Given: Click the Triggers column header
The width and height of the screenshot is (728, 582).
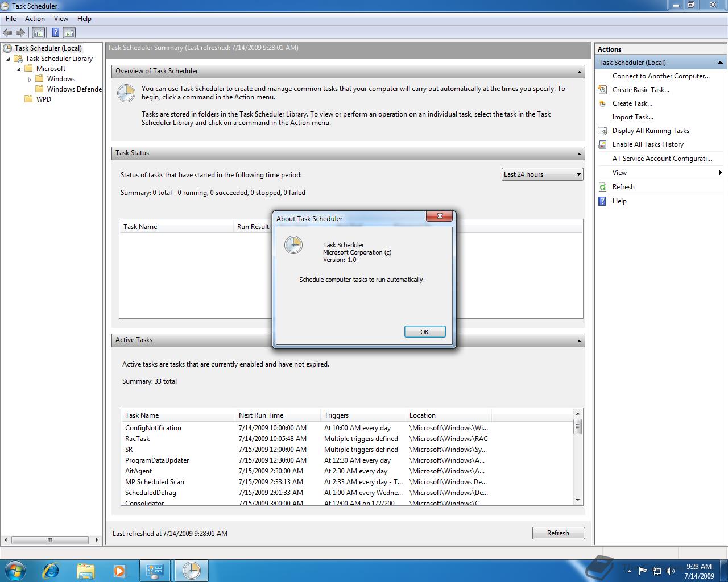Looking at the screenshot, I should tap(363, 415).
